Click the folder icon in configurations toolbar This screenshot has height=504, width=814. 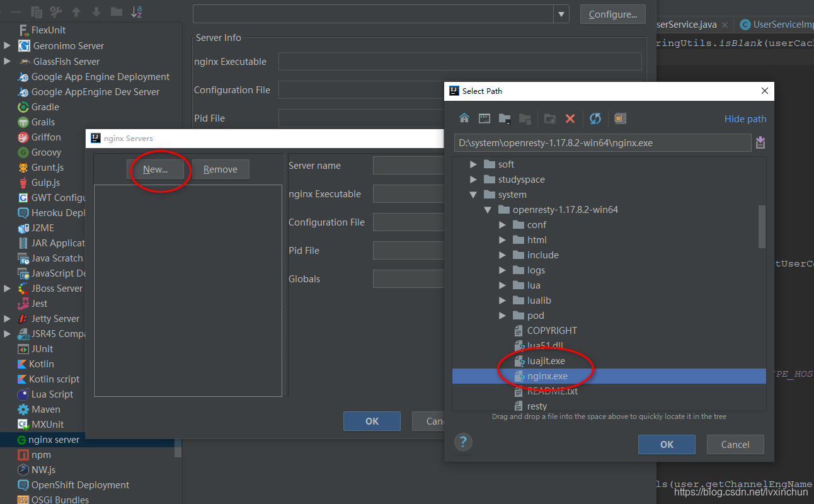tap(117, 11)
